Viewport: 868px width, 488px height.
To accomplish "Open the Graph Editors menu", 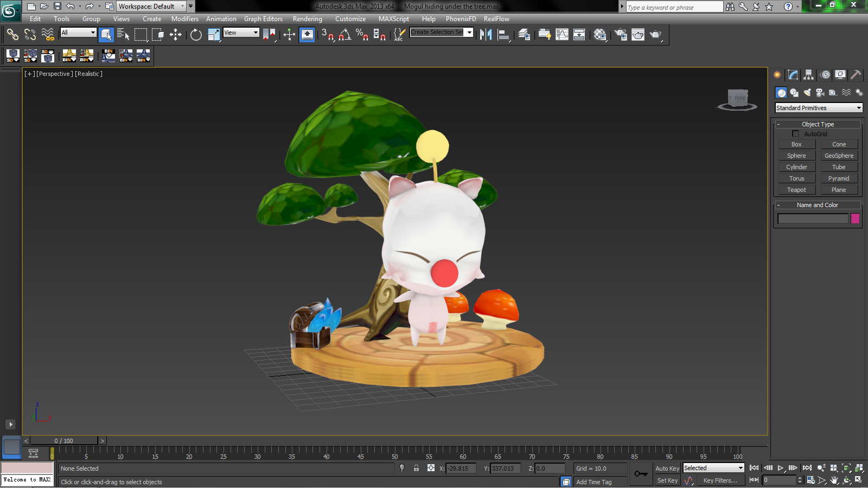I will [263, 19].
